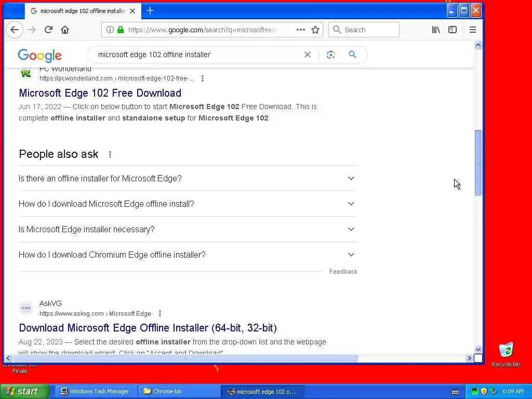Click the shield security tray icon
Screen dimensions: 532x399
coord(484,391)
